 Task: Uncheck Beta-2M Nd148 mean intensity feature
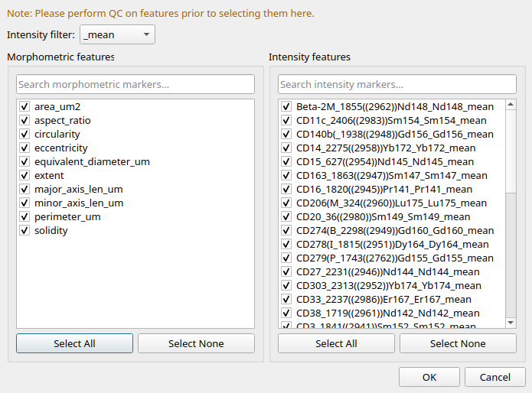click(x=286, y=107)
